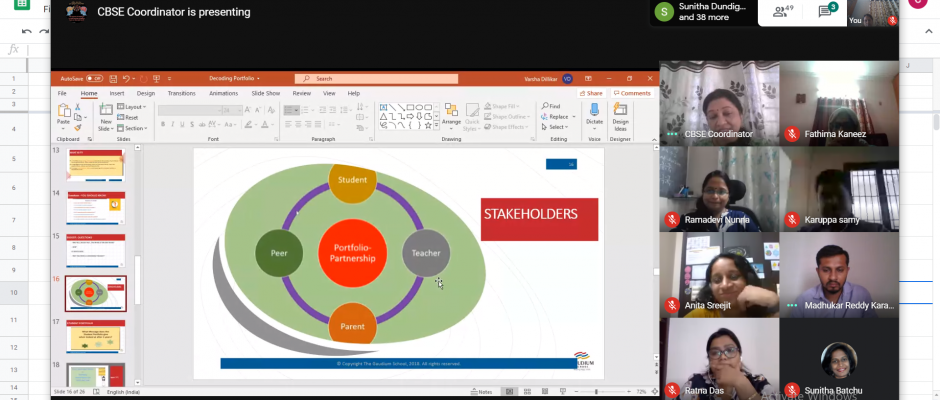The height and width of the screenshot is (400, 940).
Task: Click the Ribbon Display Options icon
Action: click(588, 79)
